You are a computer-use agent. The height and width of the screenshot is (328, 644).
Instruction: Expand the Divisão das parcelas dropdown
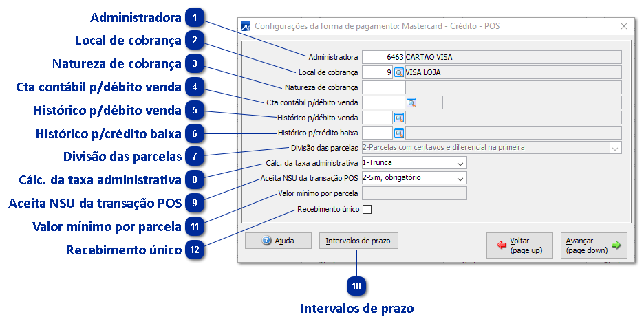click(614, 148)
